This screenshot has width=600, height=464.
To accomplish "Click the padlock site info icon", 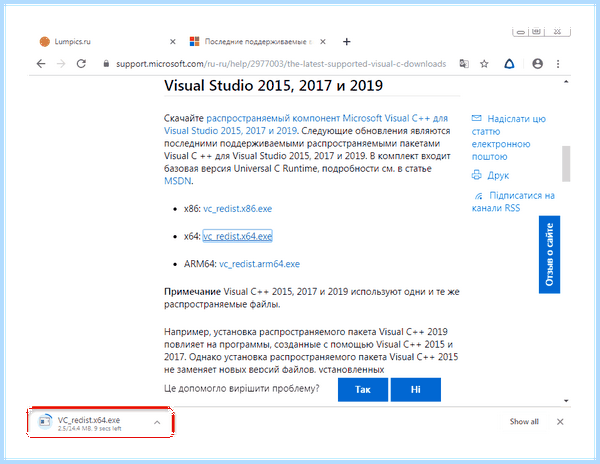I will [106, 63].
